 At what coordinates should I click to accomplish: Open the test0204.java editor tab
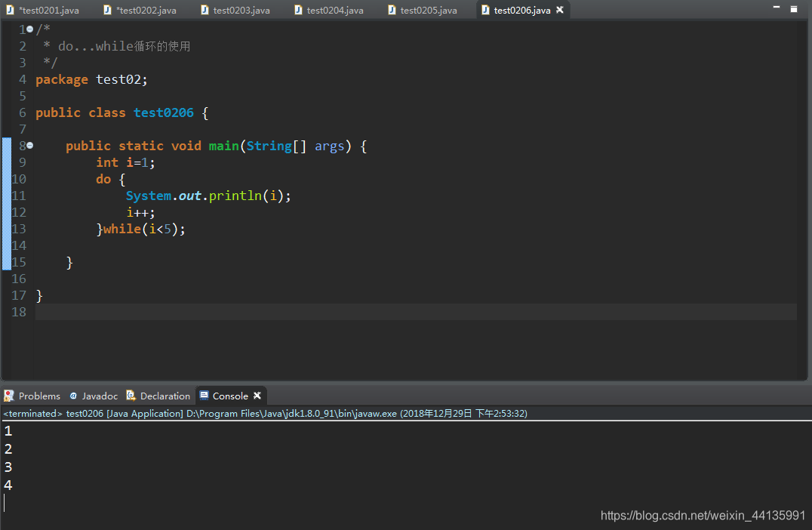tap(329, 10)
